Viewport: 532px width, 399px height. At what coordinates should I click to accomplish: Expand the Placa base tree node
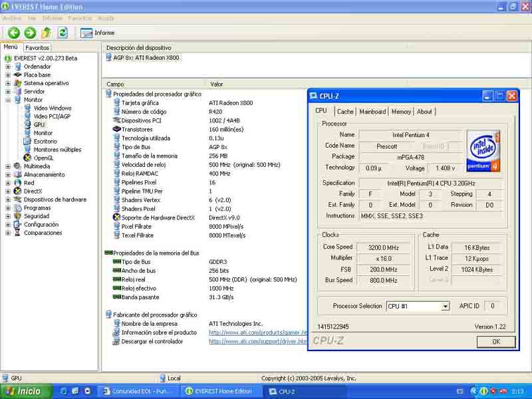click(x=8, y=74)
